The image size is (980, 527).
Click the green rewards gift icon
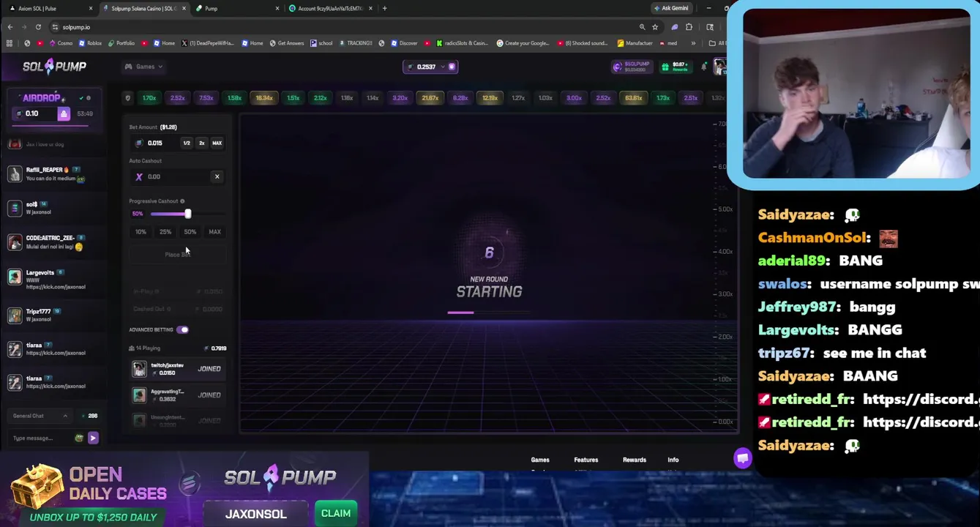tap(665, 67)
